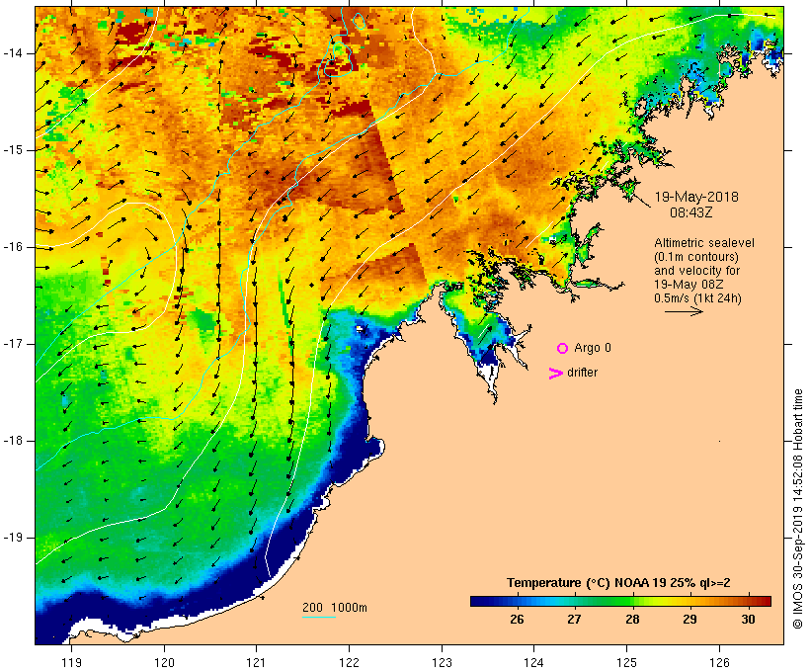Click the 'drifter' legend label

[x=582, y=373]
